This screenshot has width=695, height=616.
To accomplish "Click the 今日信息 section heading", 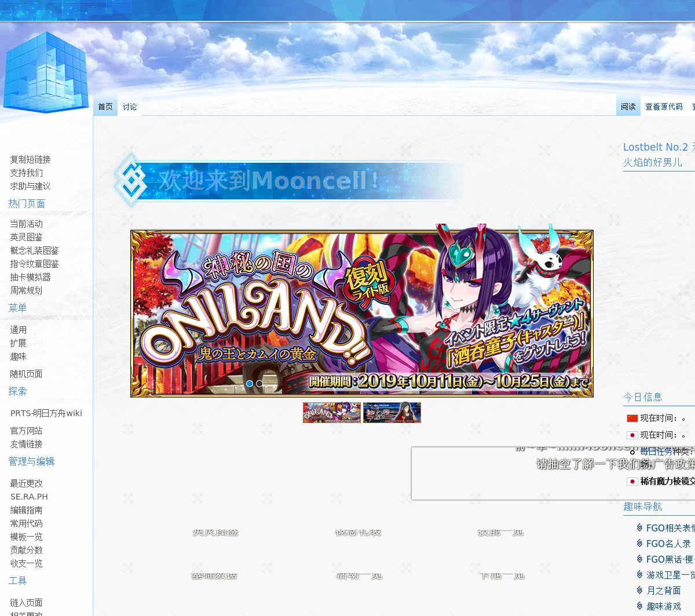I will point(643,397).
